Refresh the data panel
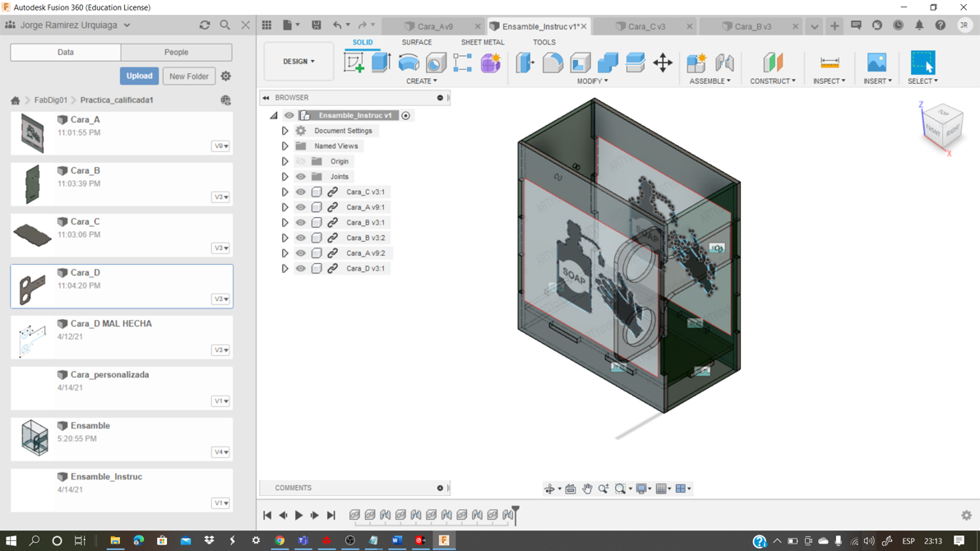The height and width of the screenshot is (551, 980). (205, 25)
